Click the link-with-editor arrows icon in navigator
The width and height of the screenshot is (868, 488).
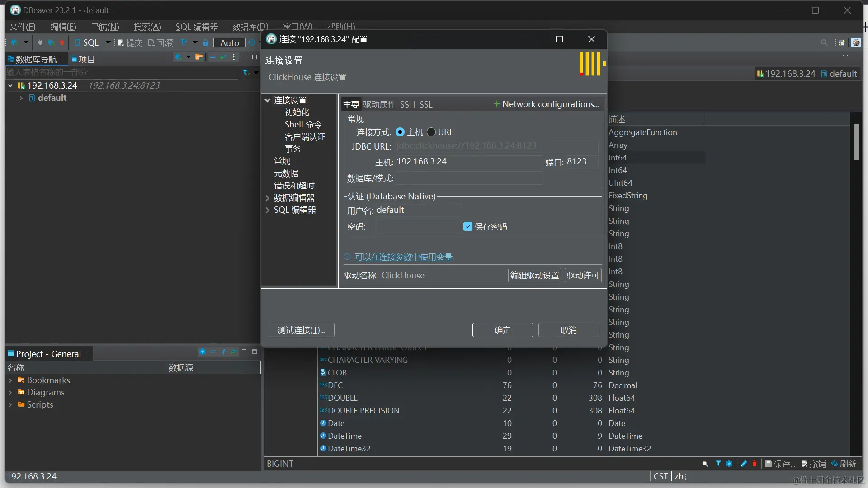pos(223,57)
